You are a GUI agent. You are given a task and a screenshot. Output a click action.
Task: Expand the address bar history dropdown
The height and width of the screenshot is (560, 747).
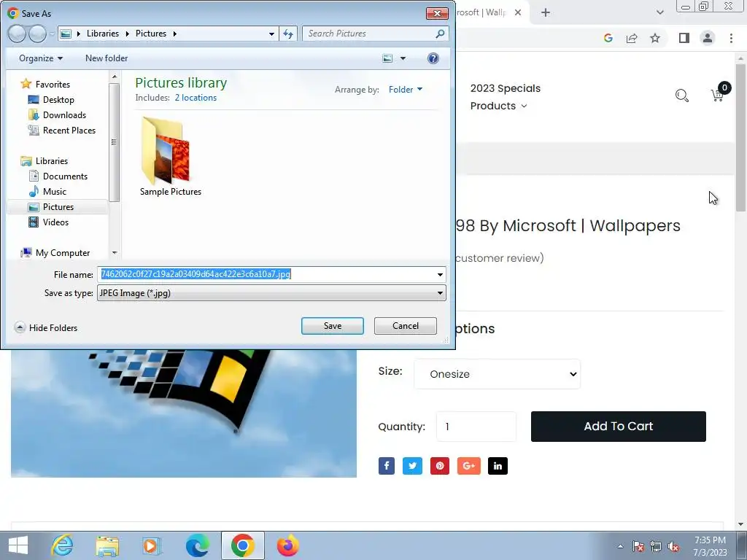[271, 34]
